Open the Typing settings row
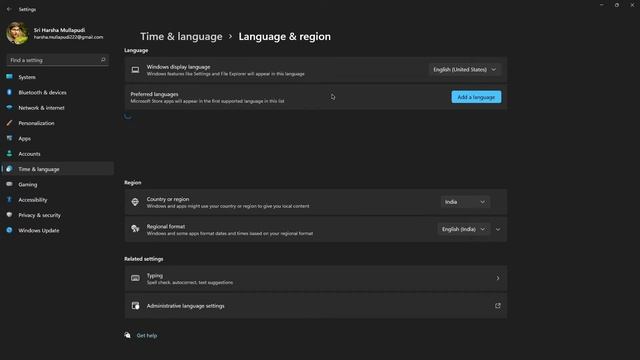The image size is (640, 360). click(316, 278)
